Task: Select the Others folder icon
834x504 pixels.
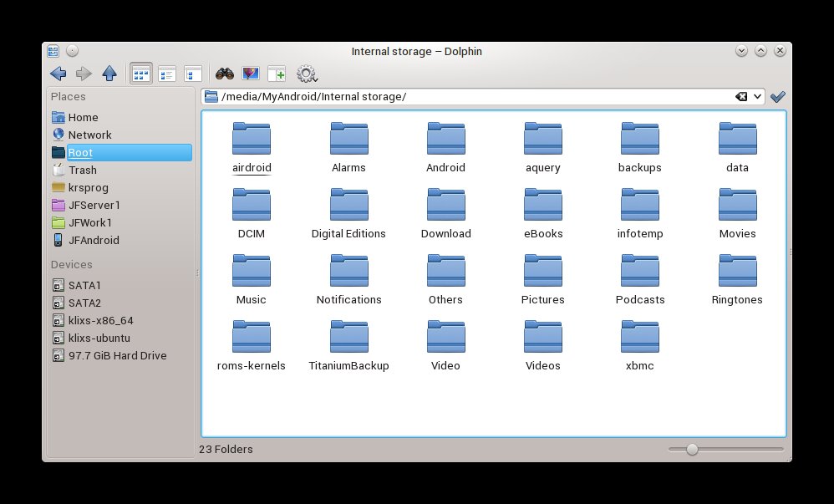Action: coord(445,270)
